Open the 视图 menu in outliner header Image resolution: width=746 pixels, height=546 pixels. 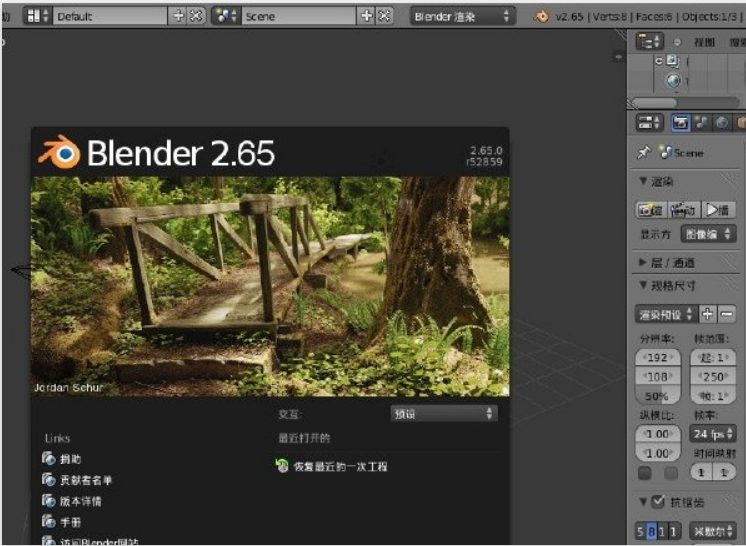point(704,42)
